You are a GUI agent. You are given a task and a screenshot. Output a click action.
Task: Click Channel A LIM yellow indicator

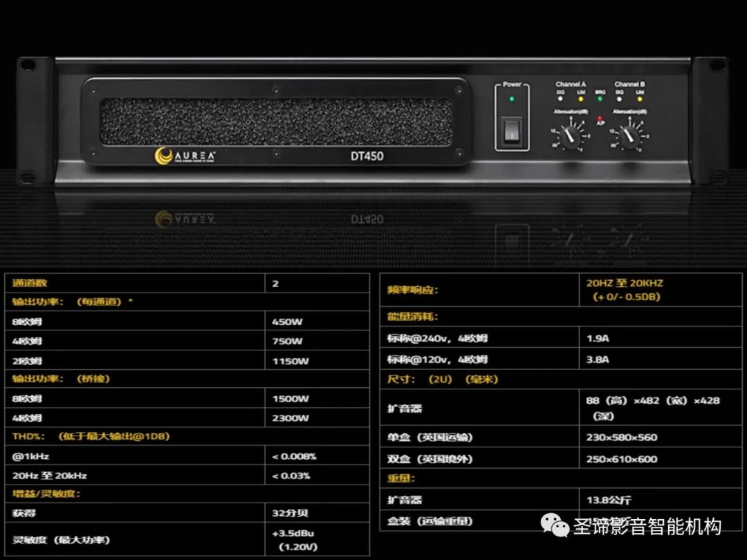point(580,99)
